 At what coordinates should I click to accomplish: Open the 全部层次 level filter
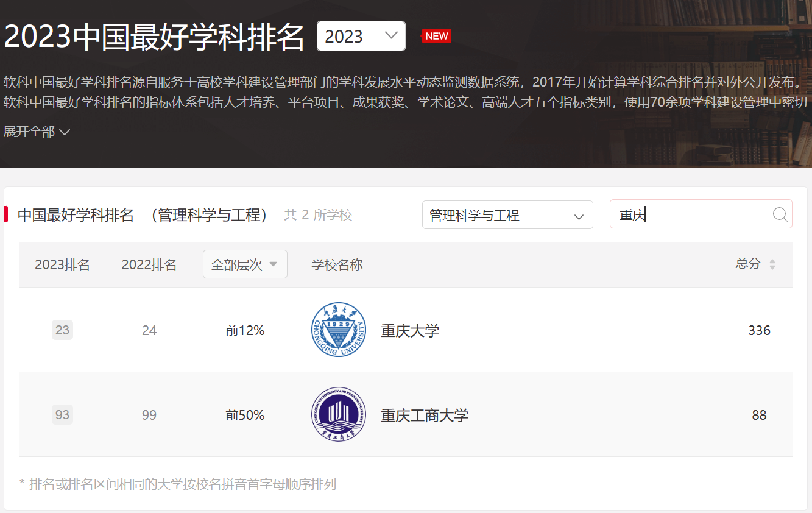245,264
